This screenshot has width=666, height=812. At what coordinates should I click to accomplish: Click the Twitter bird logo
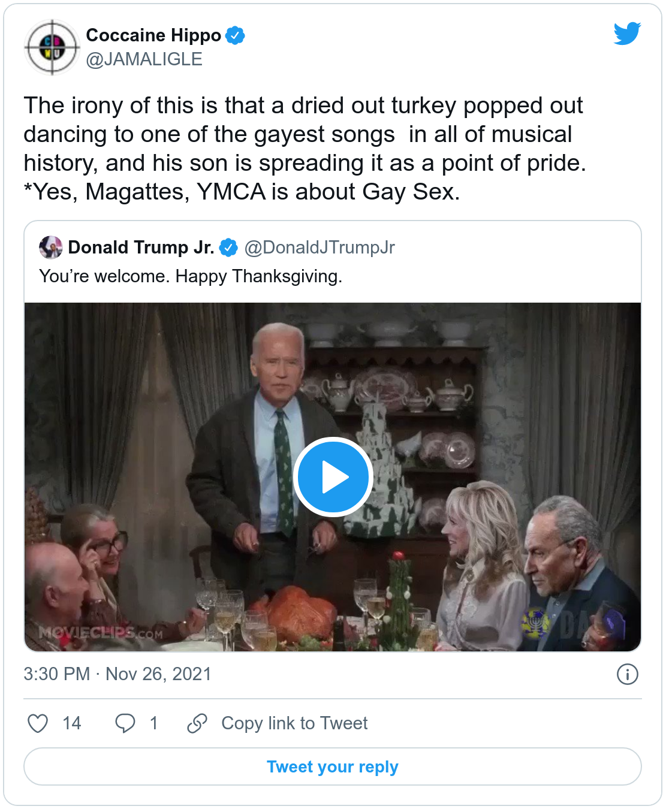point(627,34)
